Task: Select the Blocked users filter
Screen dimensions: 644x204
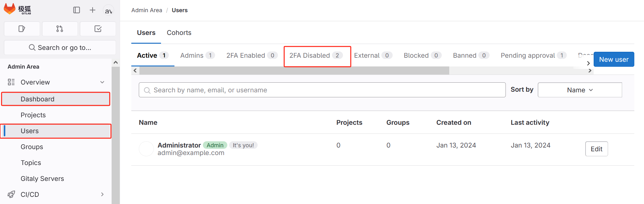Action: click(x=416, y=55)
